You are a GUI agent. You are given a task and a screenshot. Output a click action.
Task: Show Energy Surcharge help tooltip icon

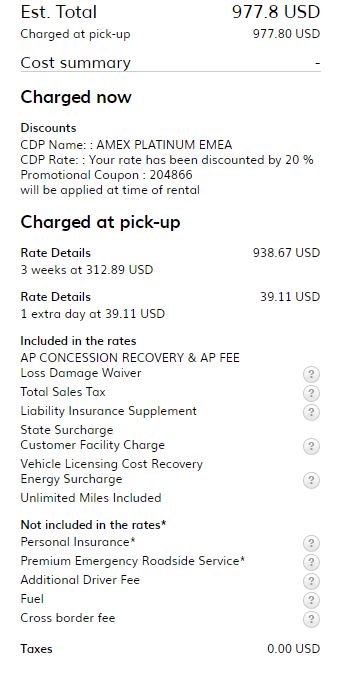[311, 480]
